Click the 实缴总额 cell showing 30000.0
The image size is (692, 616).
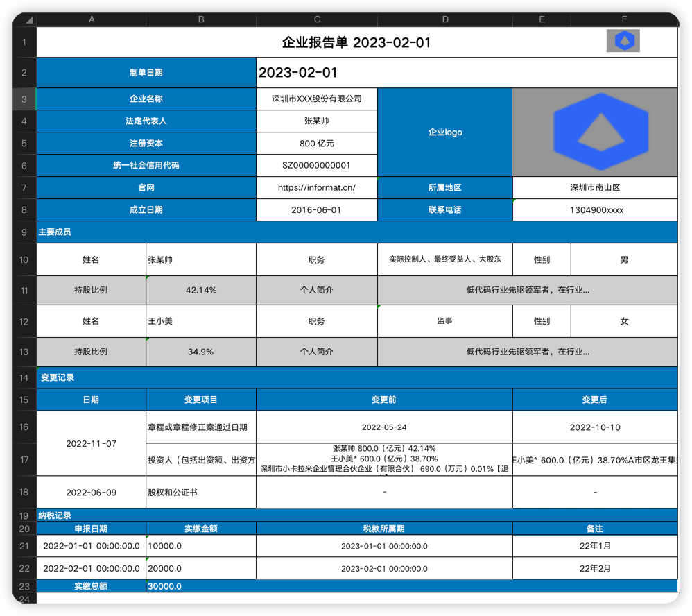[201, 586]
